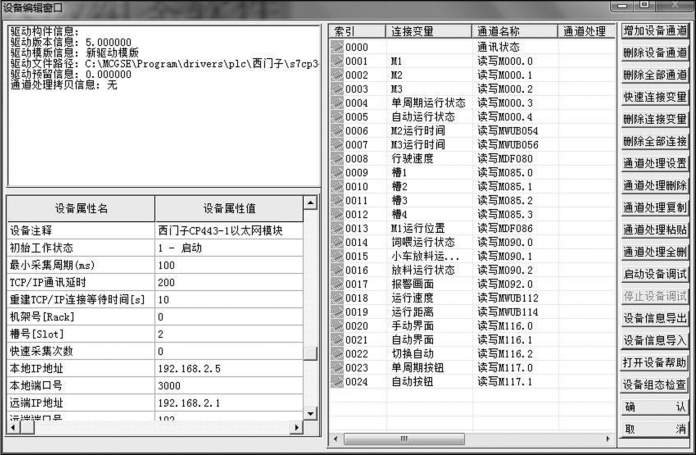The width and height of the screenshot is (696, 455).
Task: Select the 本地IP地址 value 192.168.2.5
Action: click(x=229, y=368)
